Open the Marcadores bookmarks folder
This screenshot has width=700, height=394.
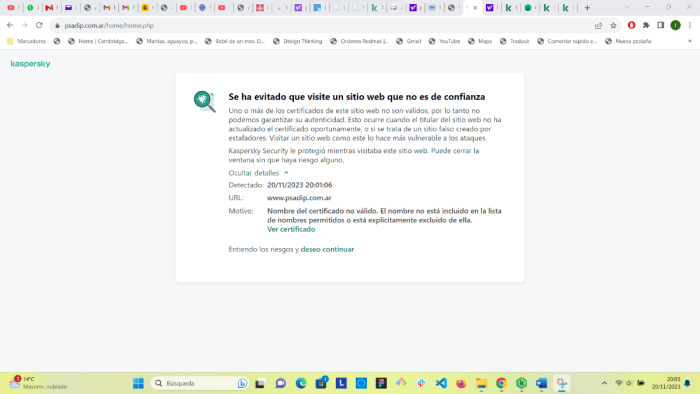26,41
